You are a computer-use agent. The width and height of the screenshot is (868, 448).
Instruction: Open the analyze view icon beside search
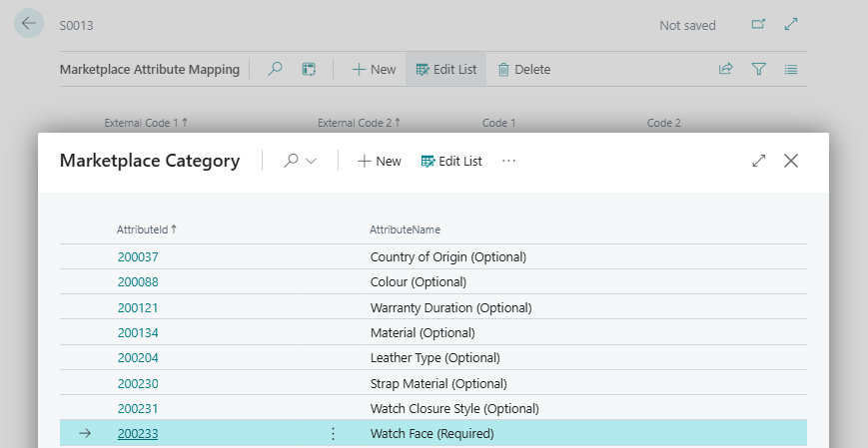click(310, 69)
